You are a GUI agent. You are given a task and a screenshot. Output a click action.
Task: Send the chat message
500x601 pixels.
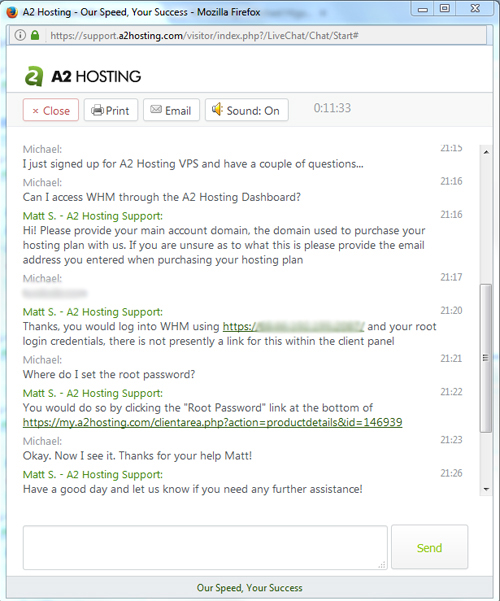point(429,547)
